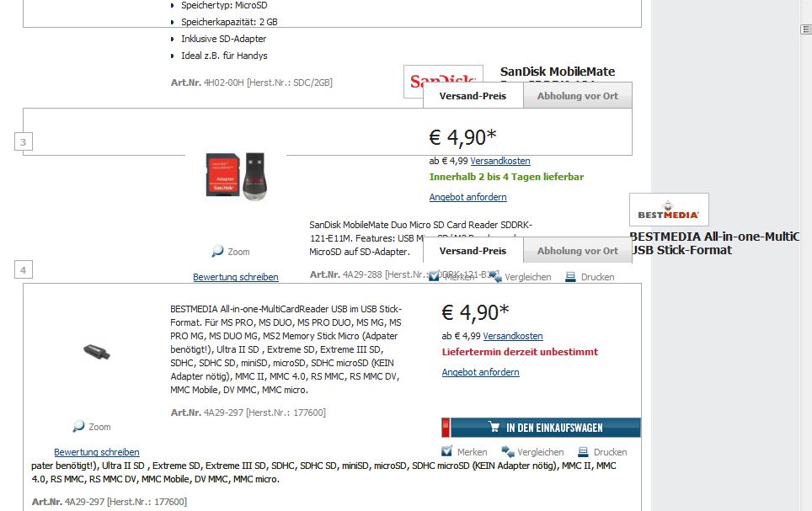Click the Drucken printer icon for BESTMEDIA item
The image size is (812, 511).
click(x=583, y=451)
